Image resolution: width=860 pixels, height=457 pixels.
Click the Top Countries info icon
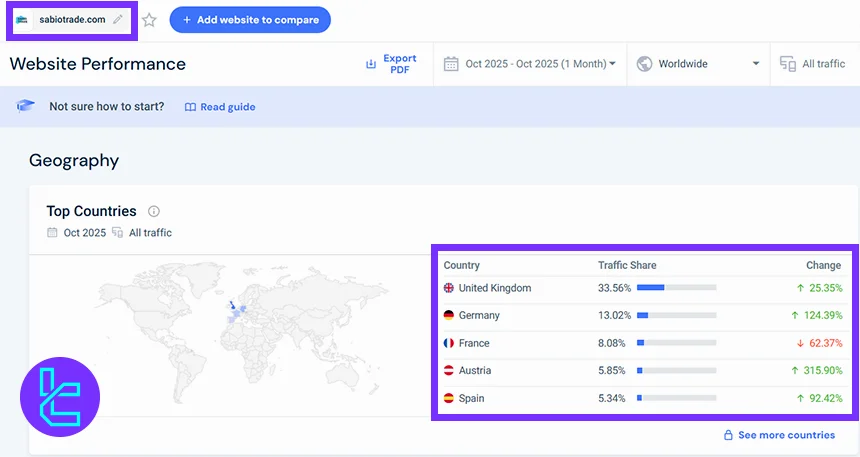154,211
